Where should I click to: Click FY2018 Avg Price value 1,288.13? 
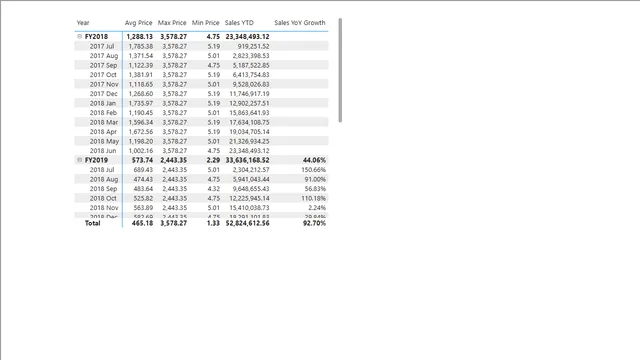pos(140,37)
